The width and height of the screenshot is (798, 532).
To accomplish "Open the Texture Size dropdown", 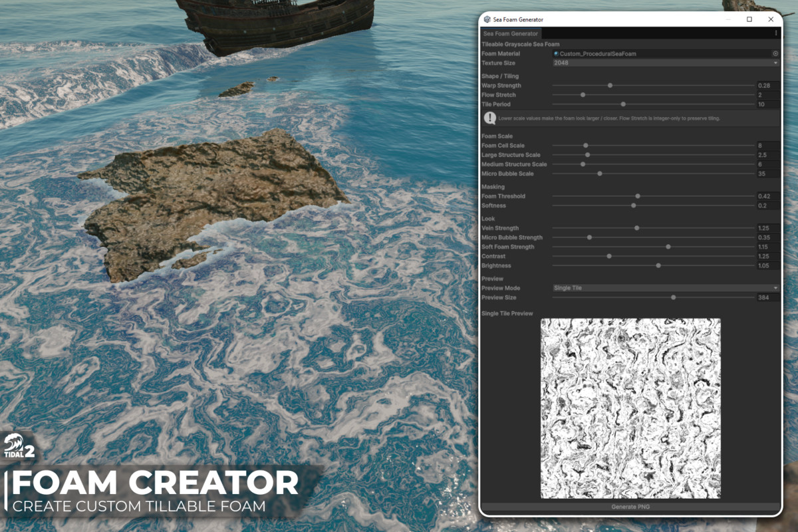I will click(666, 63).
